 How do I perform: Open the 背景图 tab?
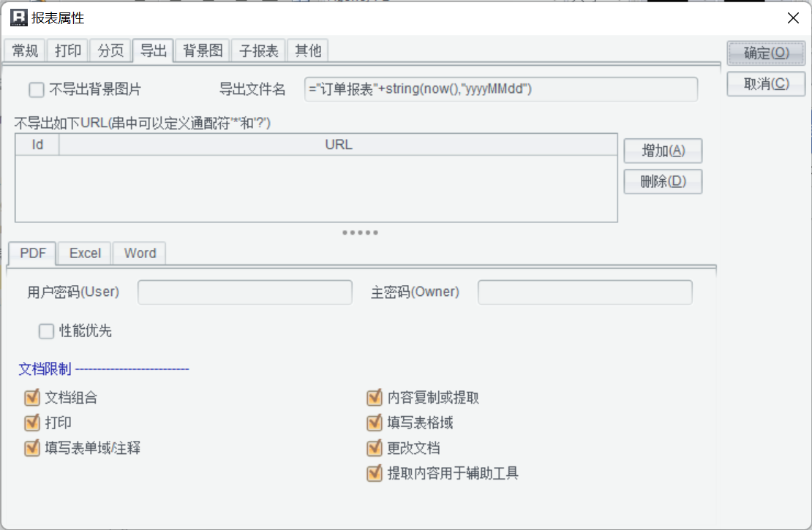coord(203,50)
